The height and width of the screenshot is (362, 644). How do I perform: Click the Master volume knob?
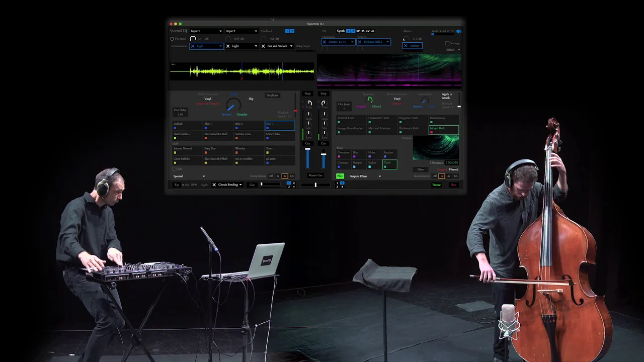click(406, 39)
